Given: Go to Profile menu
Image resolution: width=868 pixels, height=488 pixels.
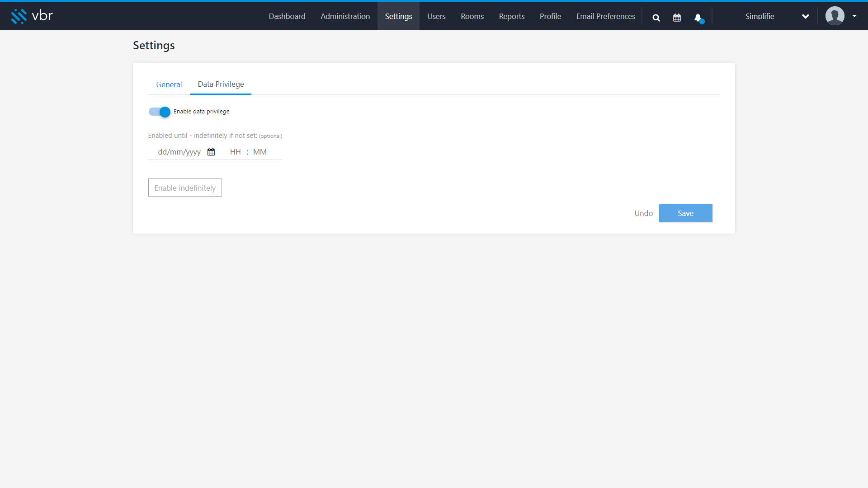Looking at the screenshot, I should click(550, 16).
